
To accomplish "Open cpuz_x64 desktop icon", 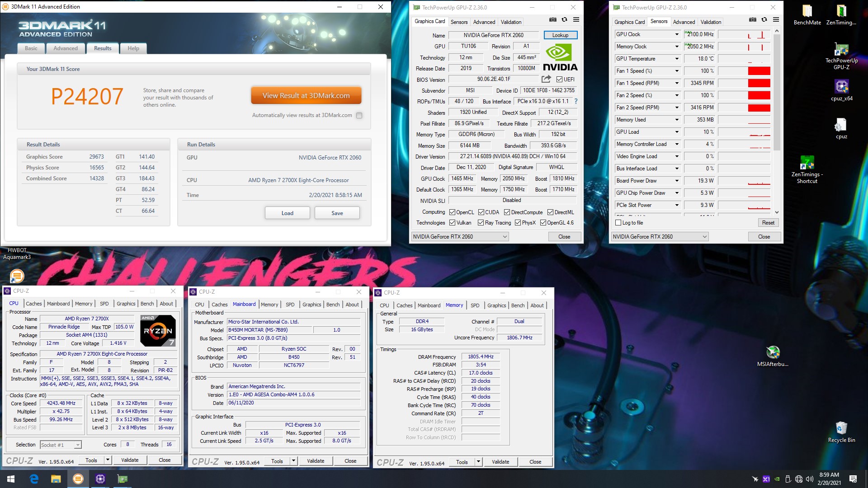I will [841, 90].
